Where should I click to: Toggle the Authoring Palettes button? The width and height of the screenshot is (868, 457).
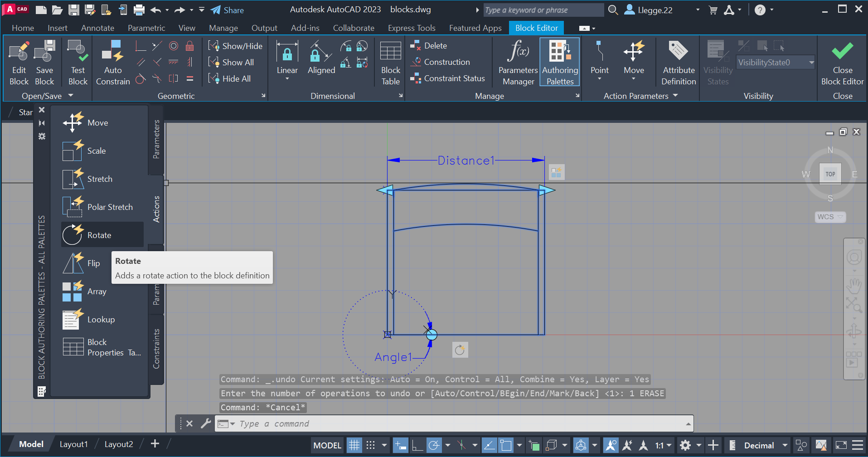560,63
